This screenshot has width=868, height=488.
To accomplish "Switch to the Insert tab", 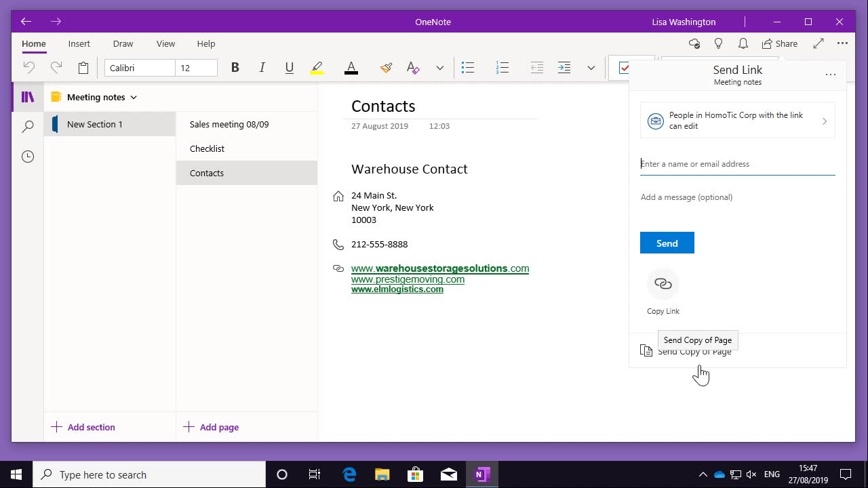I will (x=79, y=43).
